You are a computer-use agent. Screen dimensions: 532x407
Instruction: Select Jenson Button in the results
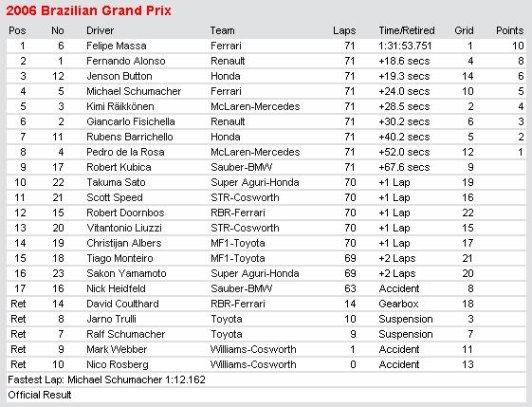click(x=119, y=77)
